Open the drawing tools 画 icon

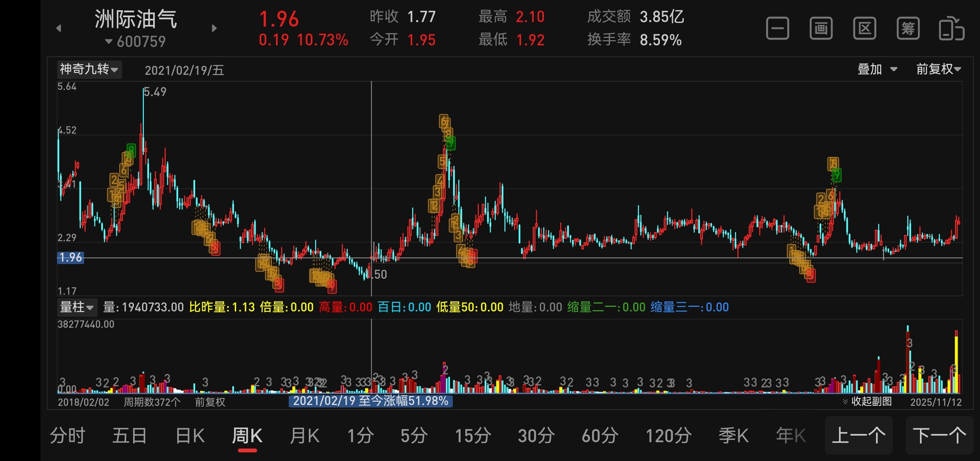point(821,29)
